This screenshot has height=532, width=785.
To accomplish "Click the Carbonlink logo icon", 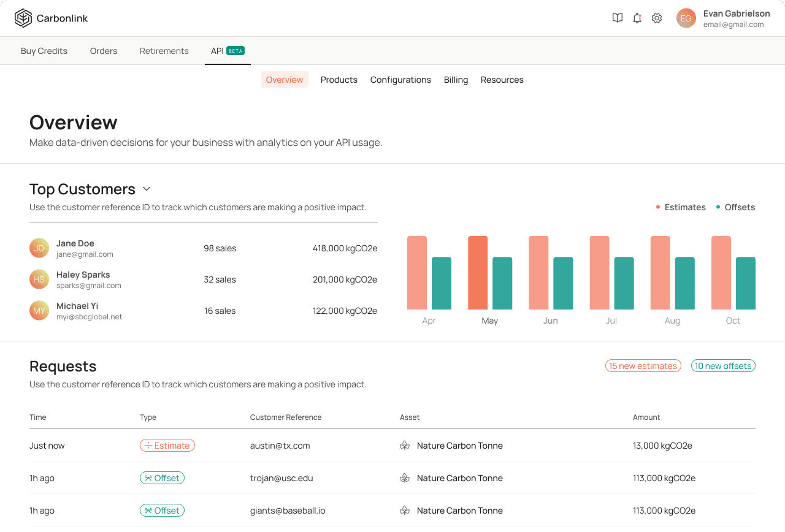I will 23,18.
